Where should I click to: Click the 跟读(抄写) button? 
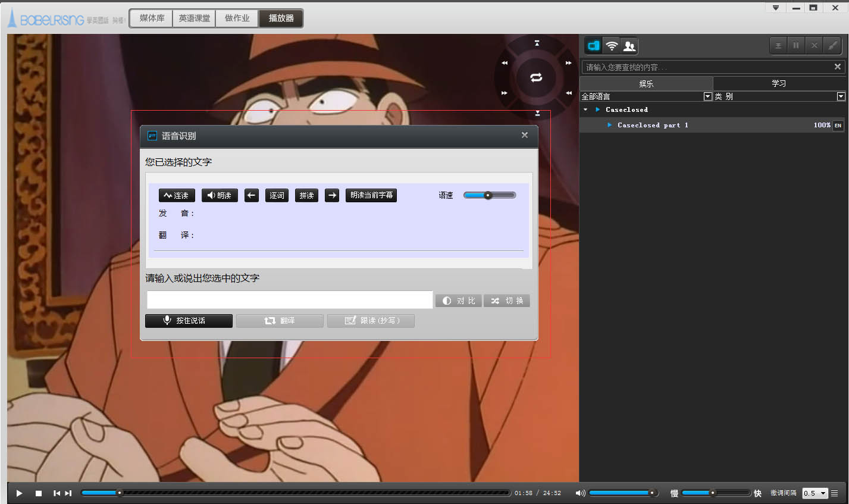click(371, 321)
